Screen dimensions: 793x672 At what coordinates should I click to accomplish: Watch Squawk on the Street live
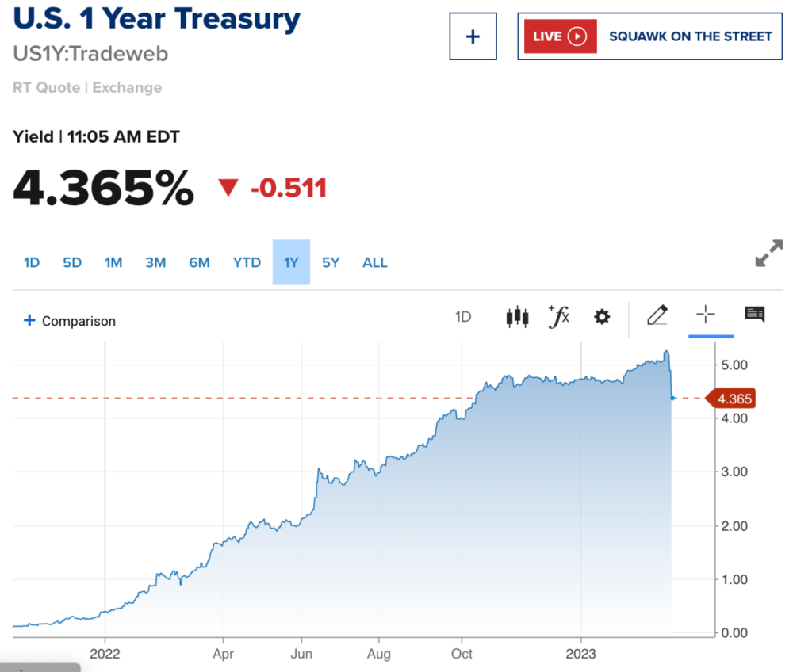[690, 36]
